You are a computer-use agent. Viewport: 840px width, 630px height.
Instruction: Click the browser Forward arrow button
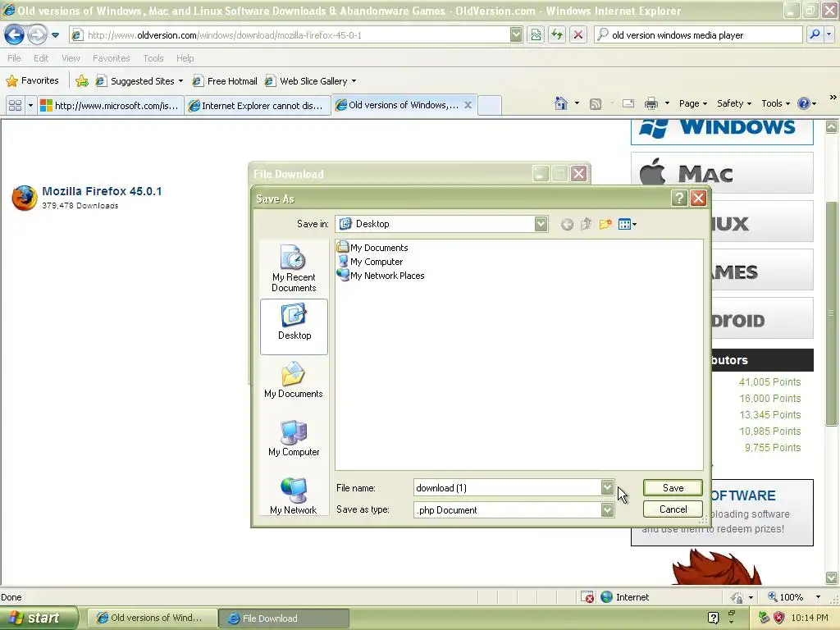point(37,35)
